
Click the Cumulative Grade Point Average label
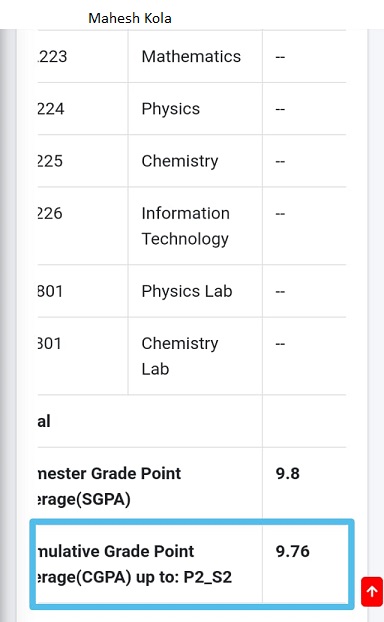135,564
